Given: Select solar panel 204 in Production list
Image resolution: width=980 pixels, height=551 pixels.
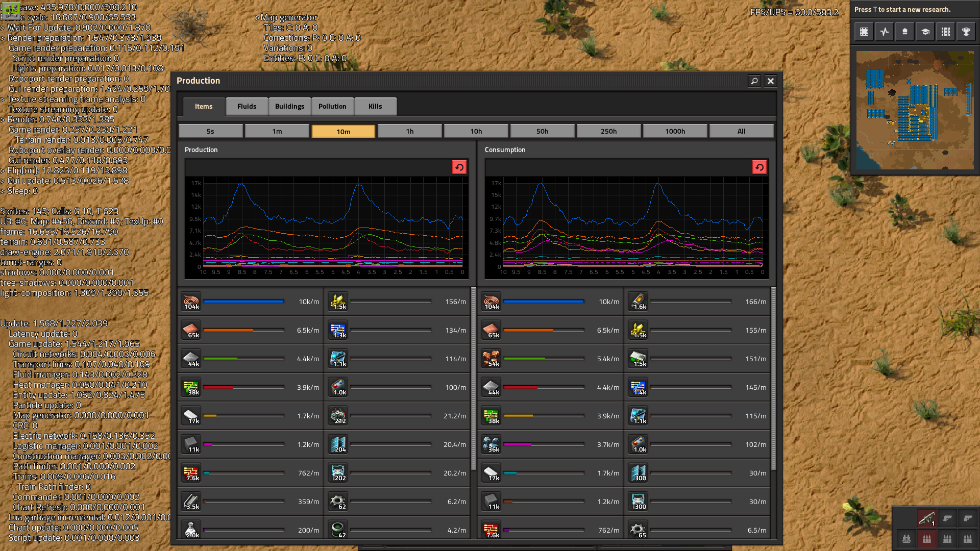Looking at the screenshot, I should [x=338, y=444].
